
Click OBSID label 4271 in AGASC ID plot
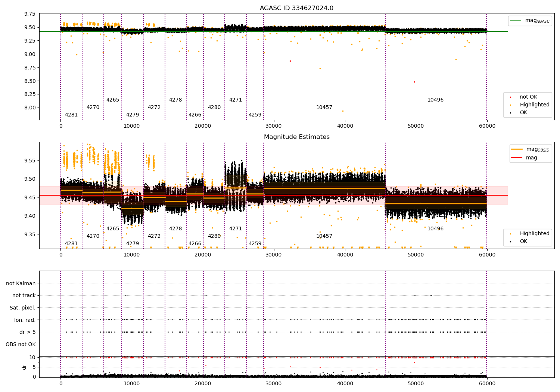pos(236,100)
